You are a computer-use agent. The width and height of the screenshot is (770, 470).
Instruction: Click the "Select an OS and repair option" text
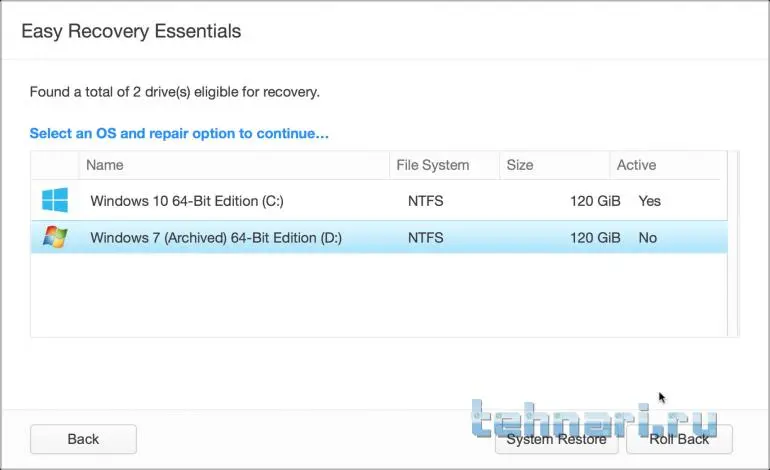pyautogui.click(x=179, y=133)
